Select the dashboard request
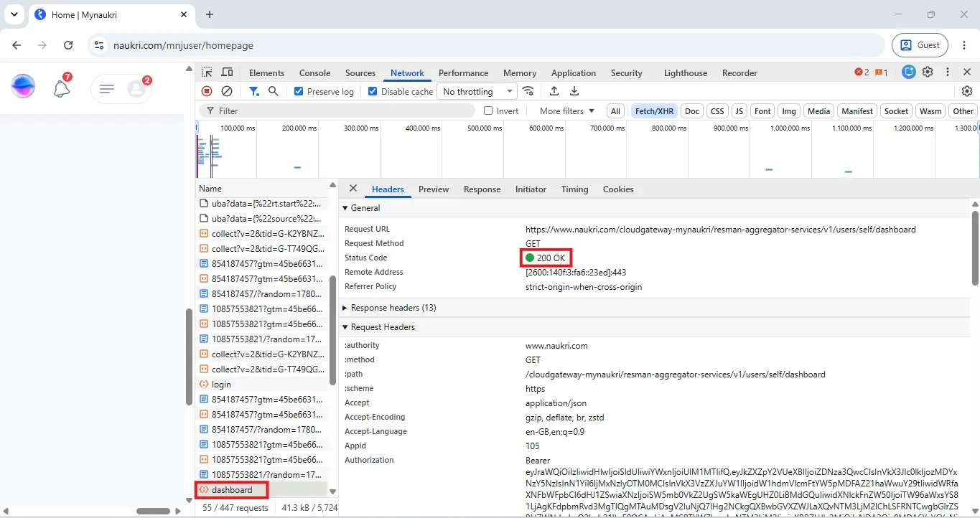This screenshot has height=518, width=980. pos(261,490)
